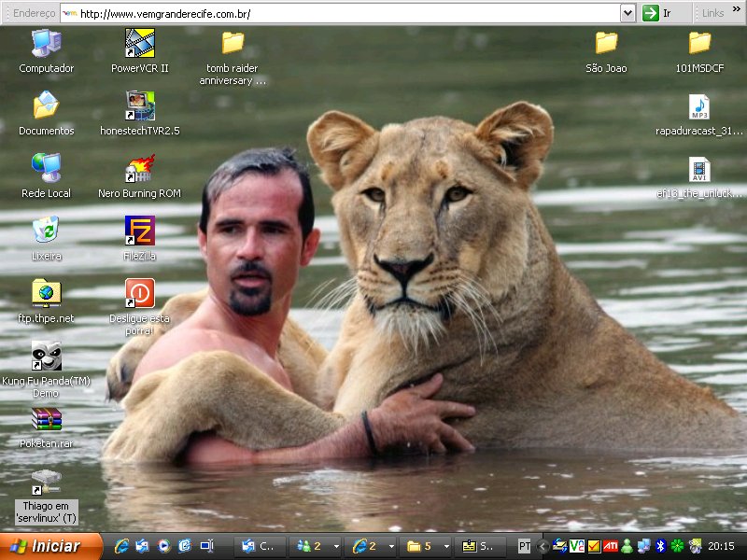The width and height of the screenshot is (747, 560).
Task: Select the Kung Fu Panda Demo shortcut
Action: [x=46, y=356]
